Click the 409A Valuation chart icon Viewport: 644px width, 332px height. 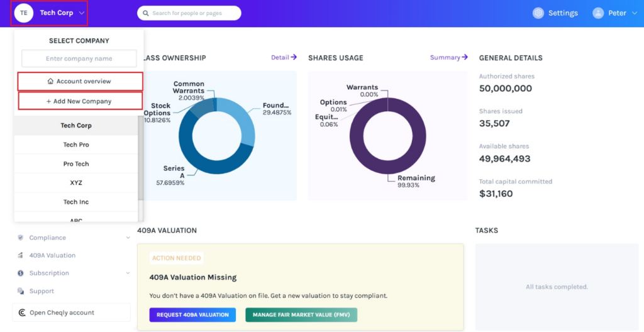pyautogui.click(x=21, y=255)
